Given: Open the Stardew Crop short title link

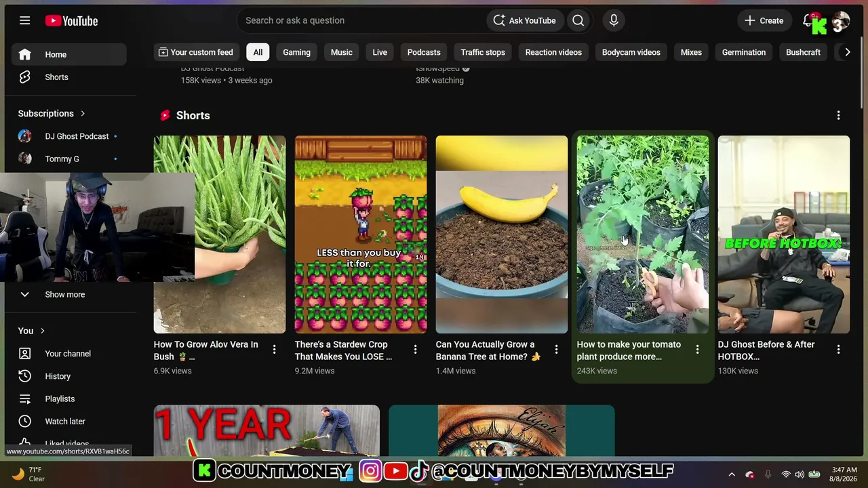Looking at the screenshot, I should tap(343, 350).
